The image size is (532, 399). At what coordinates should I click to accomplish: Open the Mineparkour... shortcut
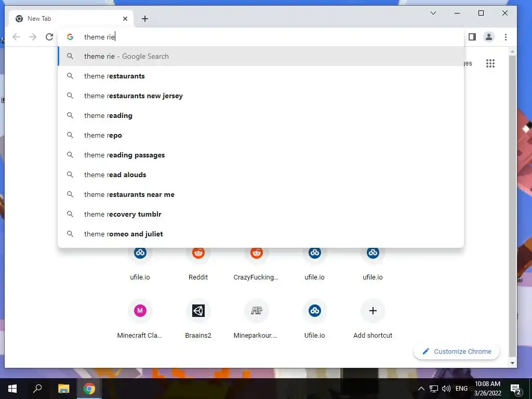click(257, 319)
